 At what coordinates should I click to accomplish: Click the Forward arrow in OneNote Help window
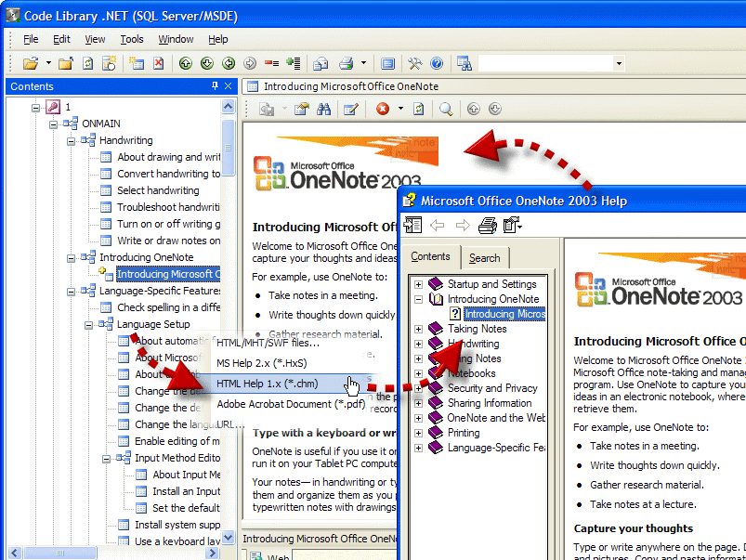click(463, 225)
